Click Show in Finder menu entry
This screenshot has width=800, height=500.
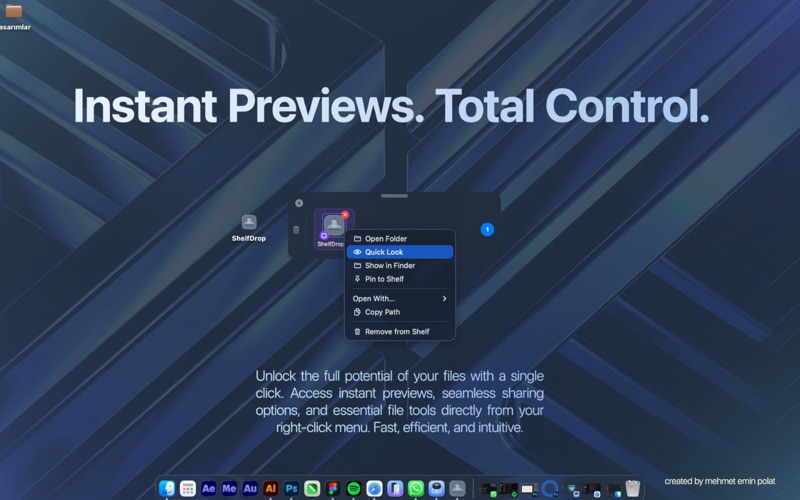click(399, 265)
